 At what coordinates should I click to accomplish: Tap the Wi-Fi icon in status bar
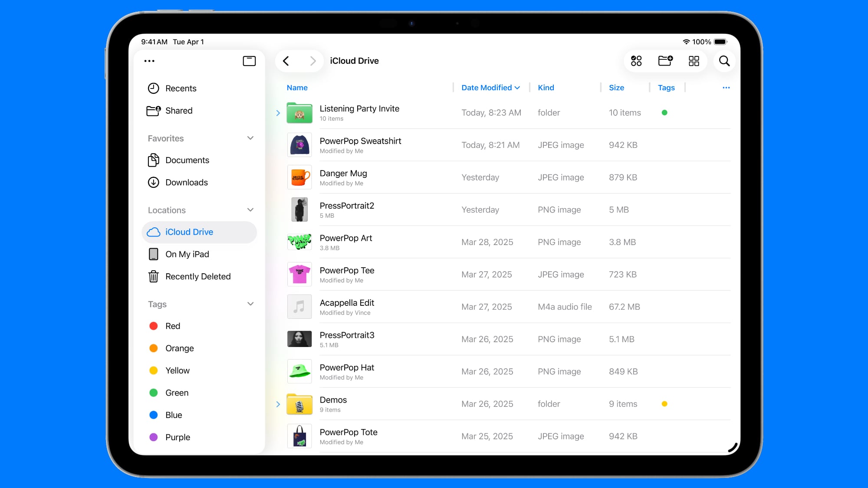[686, 42]
